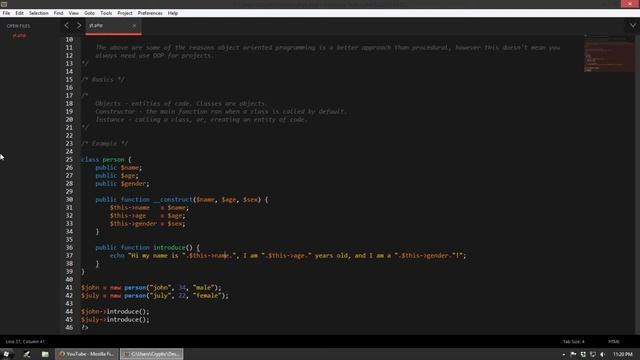Viewport: 640px width, 360px height.
Task: Open the Selection menu
Action: point(38,13)
